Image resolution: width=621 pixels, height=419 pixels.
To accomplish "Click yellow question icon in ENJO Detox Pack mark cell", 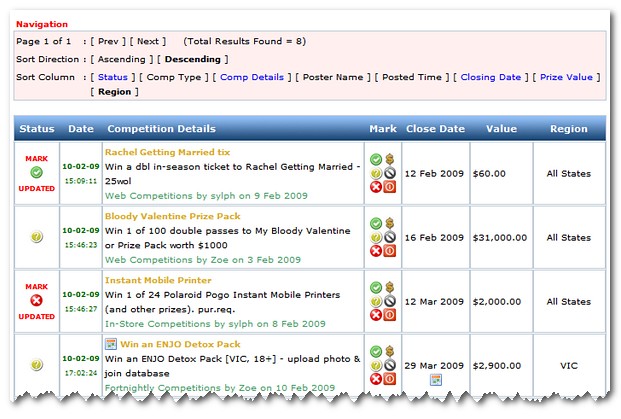I will (x=376, y=365).
